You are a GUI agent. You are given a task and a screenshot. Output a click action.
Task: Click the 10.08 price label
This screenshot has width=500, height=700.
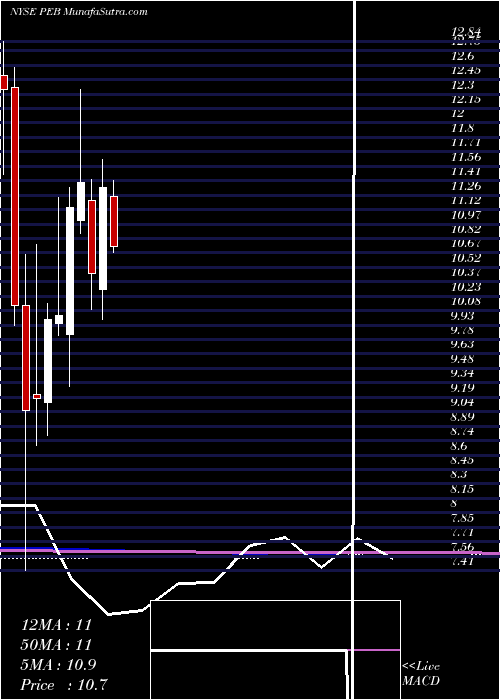point(466,301)
